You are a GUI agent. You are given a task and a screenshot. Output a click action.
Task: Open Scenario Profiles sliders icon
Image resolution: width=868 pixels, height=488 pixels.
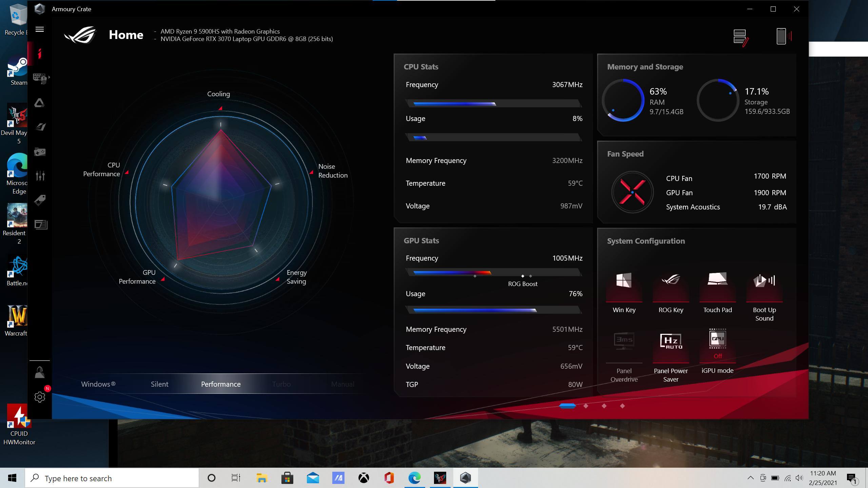tap(40, 176)
